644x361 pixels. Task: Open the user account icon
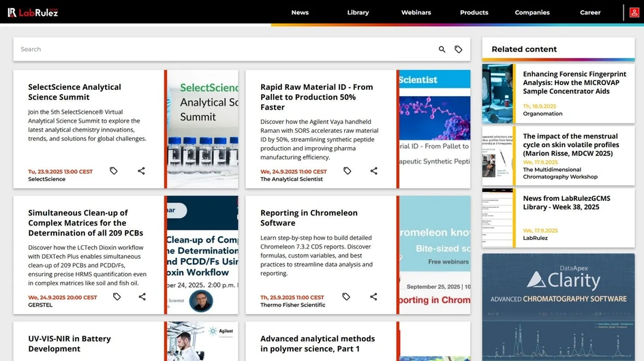tap(634, 12)
